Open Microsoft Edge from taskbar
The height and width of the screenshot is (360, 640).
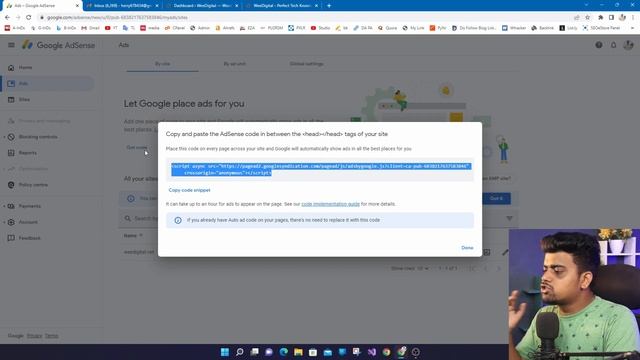tap(284, 352)
